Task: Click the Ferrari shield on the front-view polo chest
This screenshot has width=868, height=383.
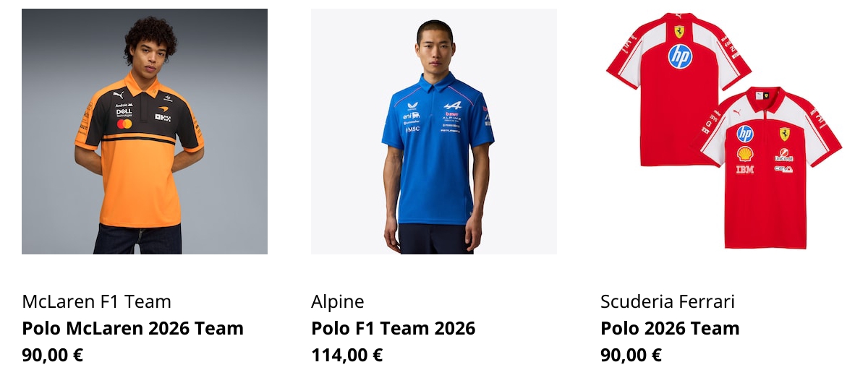Action: pyautogui.click(x=784, y=134)
